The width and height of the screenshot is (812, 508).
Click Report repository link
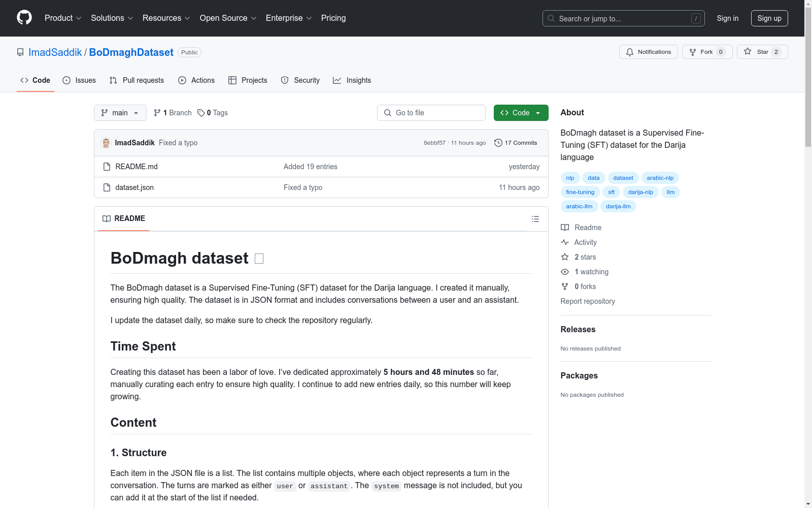[x=588, y=301]
